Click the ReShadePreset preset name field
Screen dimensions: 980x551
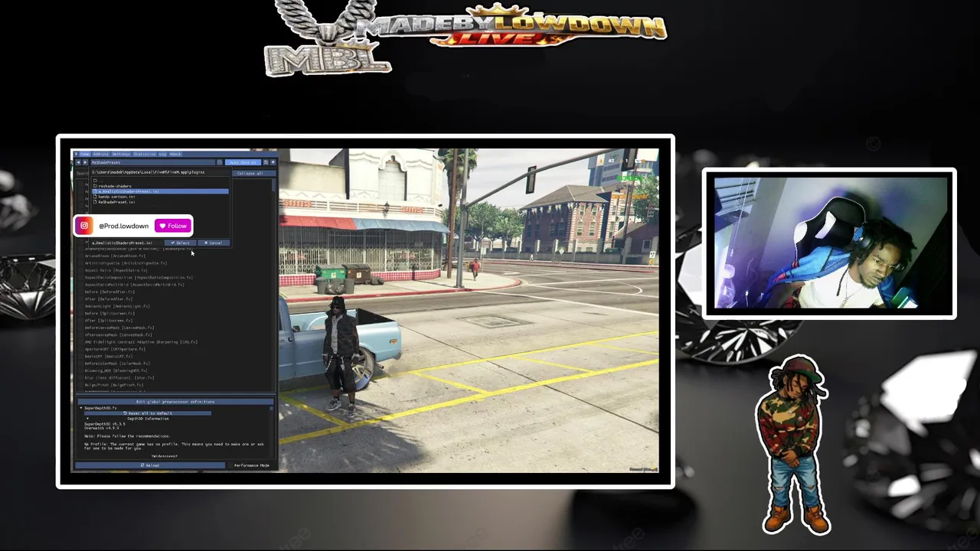(152, 162)
